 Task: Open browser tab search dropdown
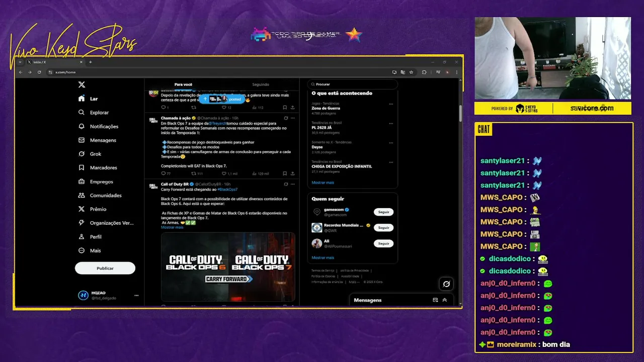pyautogui.click(x=20, y=62)
